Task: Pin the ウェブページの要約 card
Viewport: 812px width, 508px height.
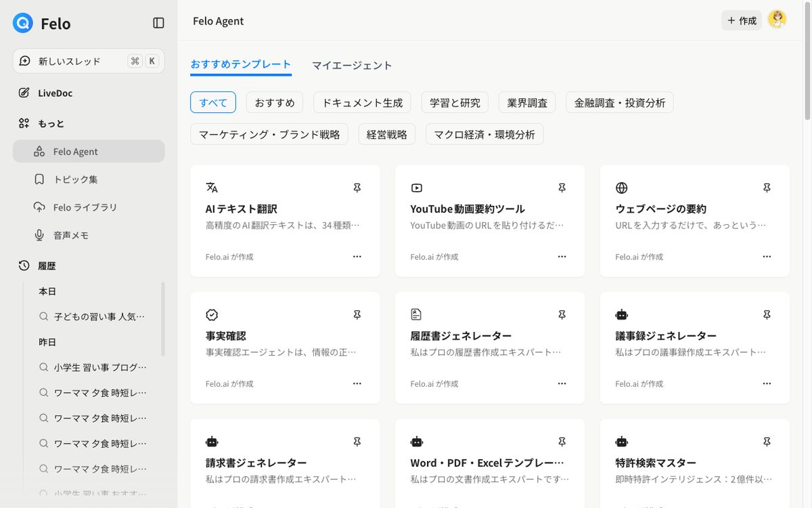Action: [x=767, y=188]
